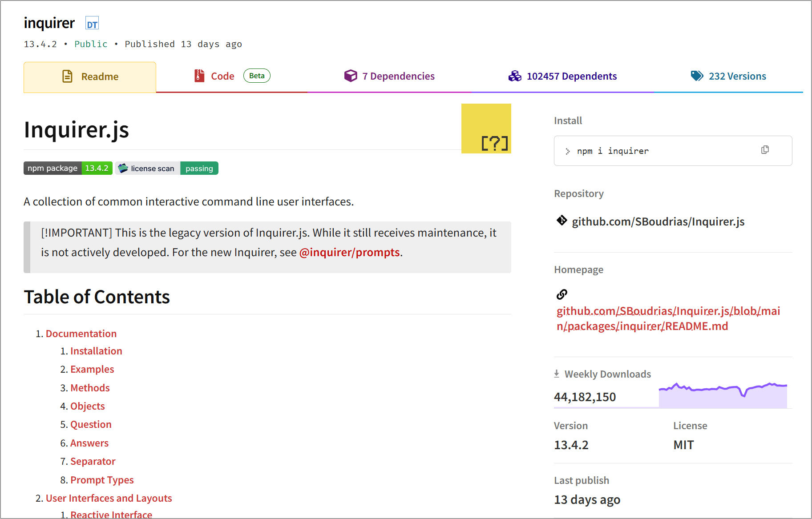The width and height of the screenshot is (812, 519).
Task: Jump to Question section
Action: click(x=91, y=424)
